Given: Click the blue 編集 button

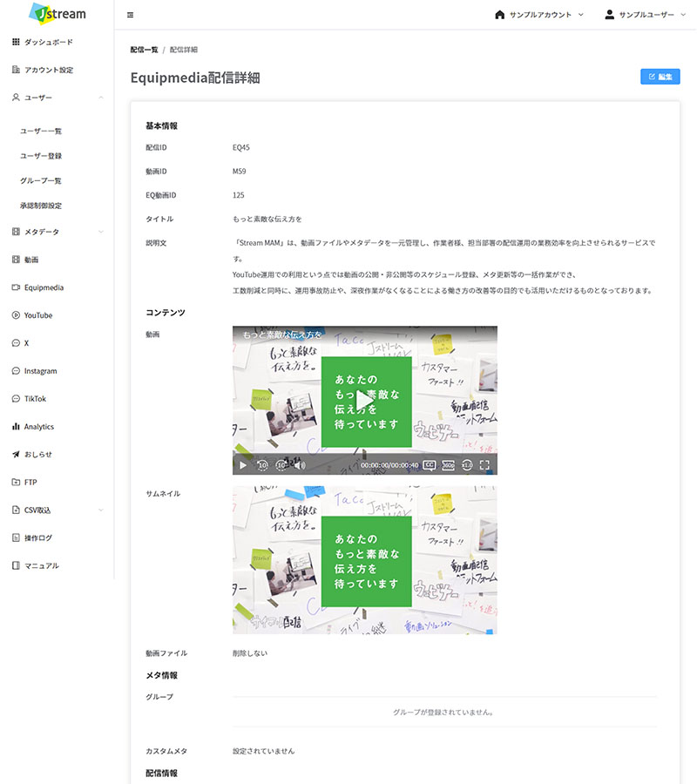Looking at the screenshot, I should tap(660, 77).
